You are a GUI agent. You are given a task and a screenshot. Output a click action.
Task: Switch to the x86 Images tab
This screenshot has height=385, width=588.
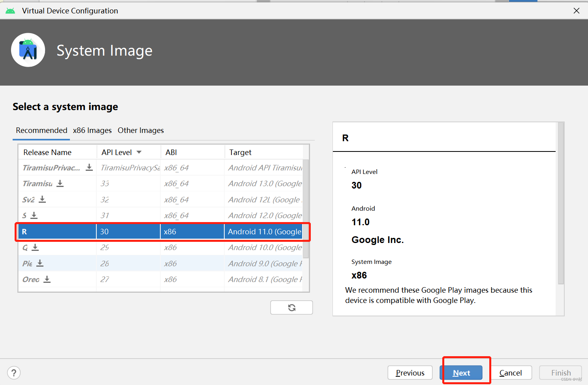pyautogui.click(x=92, y=130)
